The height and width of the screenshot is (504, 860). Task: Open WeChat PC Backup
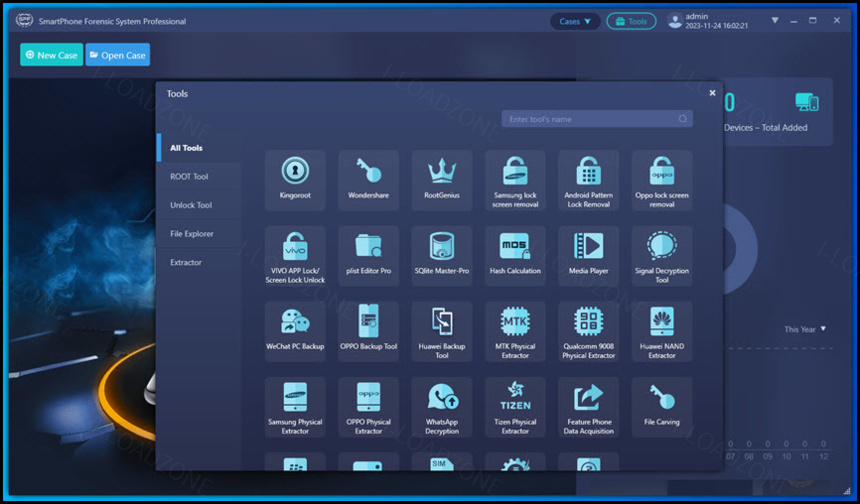(295, 331)
